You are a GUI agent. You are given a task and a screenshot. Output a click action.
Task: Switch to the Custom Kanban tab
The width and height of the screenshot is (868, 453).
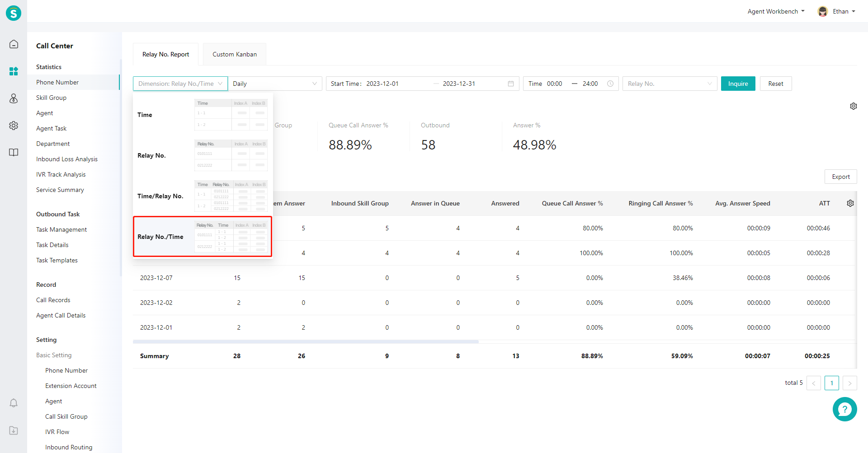[x=235, y=54]
